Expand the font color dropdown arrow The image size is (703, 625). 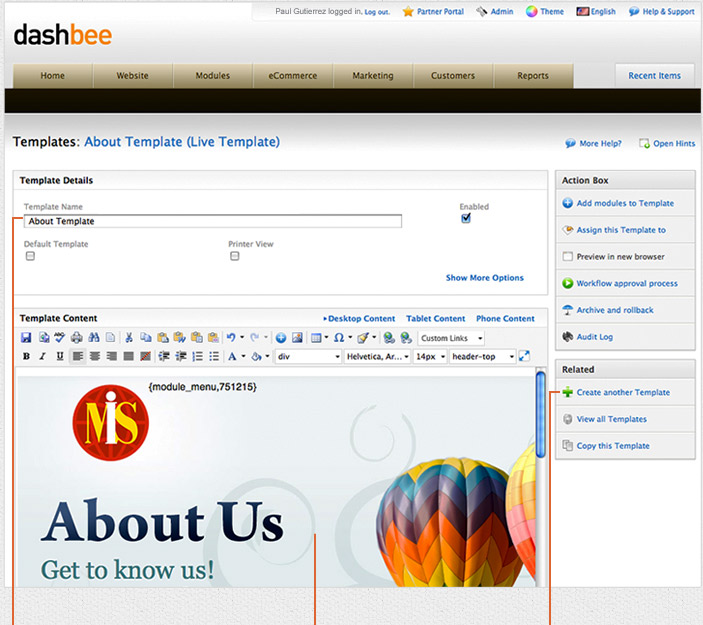(x=243, y=356)
